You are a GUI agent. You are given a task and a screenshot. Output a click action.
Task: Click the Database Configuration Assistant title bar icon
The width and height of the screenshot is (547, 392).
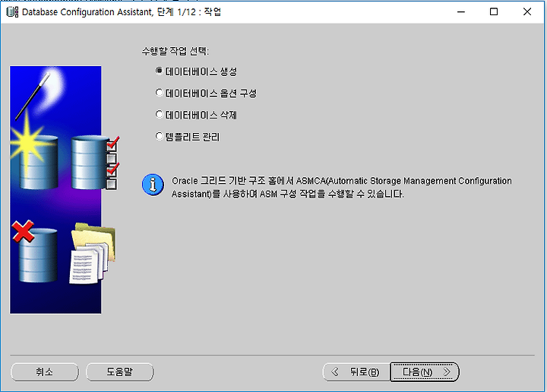coord(12,12)
